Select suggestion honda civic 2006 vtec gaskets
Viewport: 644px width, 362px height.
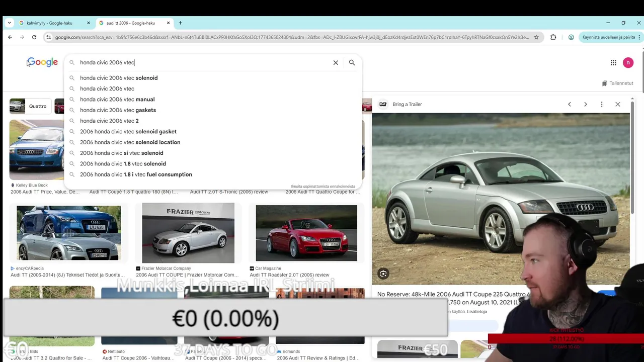[x=213, y=110]
